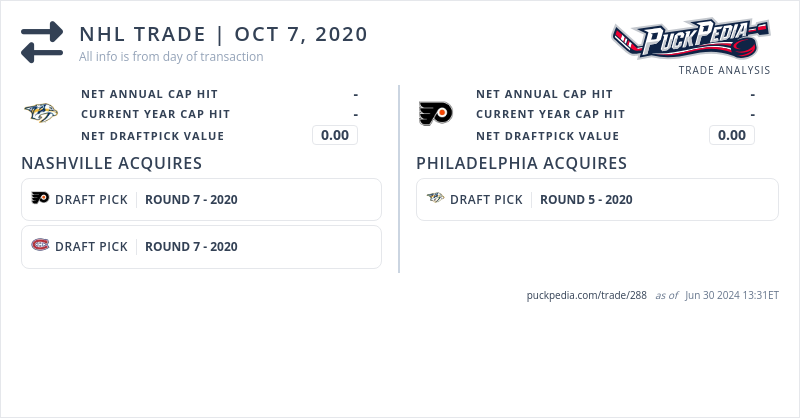Click the Trade Analysis label under the logo

(x=724, y=70)
